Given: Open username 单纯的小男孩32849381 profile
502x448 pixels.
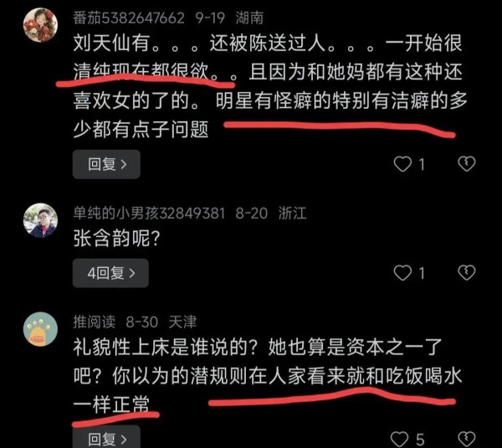Looking at the screenshot, I should (149, 213).
